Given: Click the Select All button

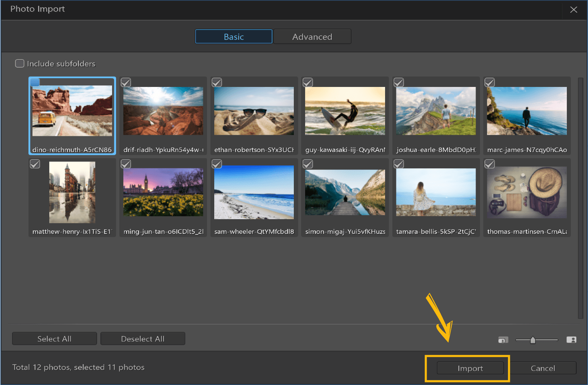Looking at the screenshot, I should (x=54, y=338).
